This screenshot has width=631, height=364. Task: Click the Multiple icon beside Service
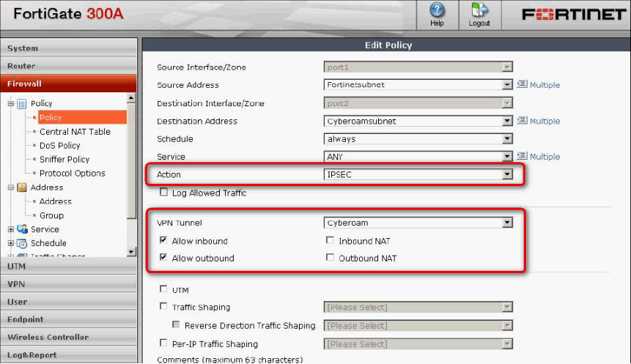522,156
